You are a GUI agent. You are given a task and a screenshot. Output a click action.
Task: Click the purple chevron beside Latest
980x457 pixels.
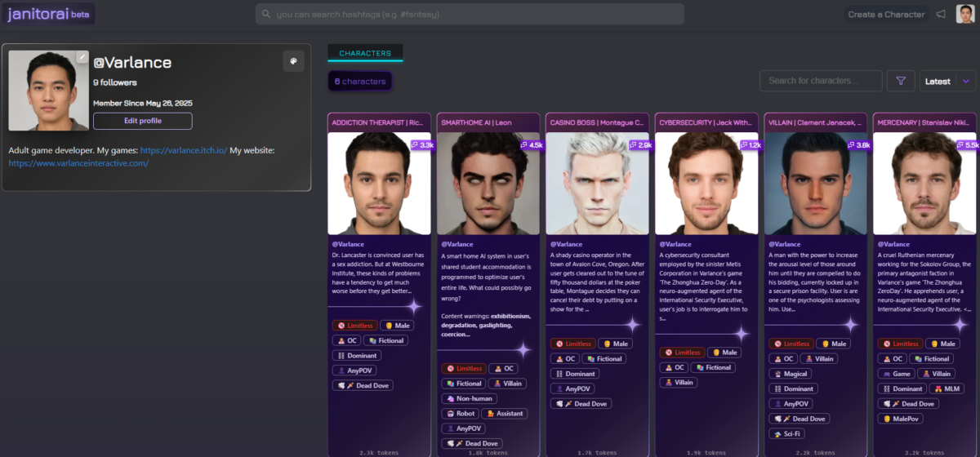pos(966,81)
